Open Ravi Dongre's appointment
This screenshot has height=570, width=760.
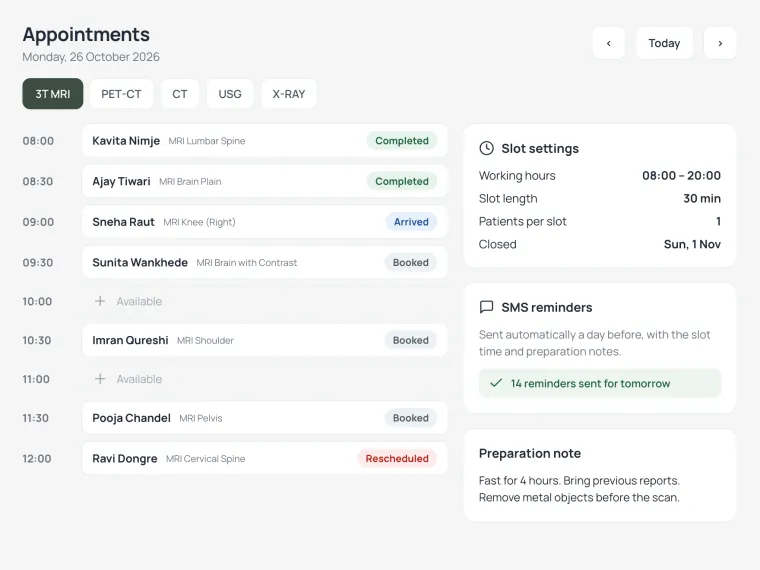(x=265, y=459)
